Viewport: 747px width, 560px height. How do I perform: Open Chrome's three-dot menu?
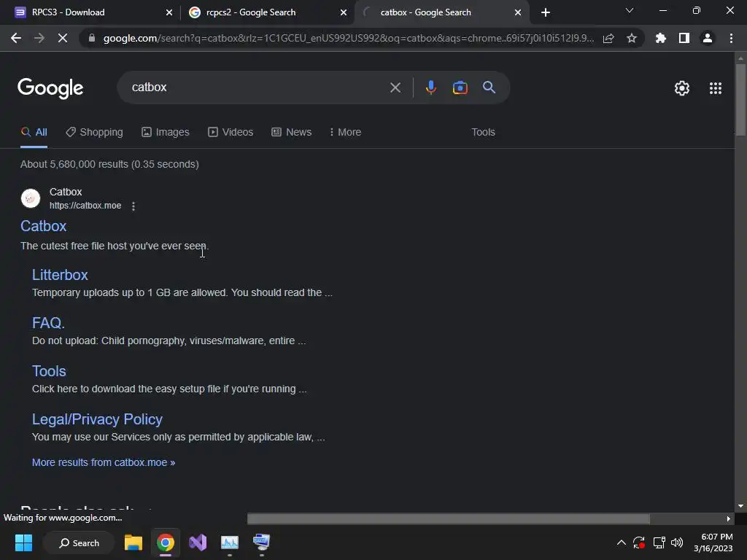coord(731,38)
